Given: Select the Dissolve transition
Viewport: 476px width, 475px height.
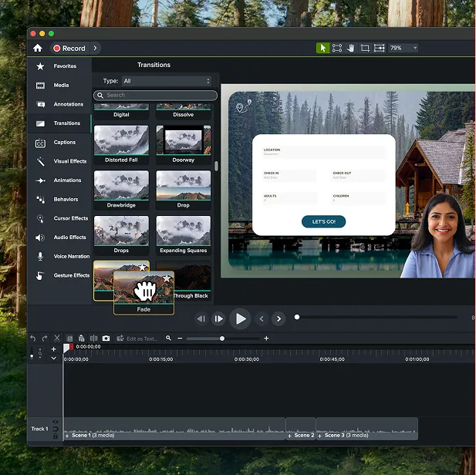Looking at the screenshot, I should (x=184, y=111).
